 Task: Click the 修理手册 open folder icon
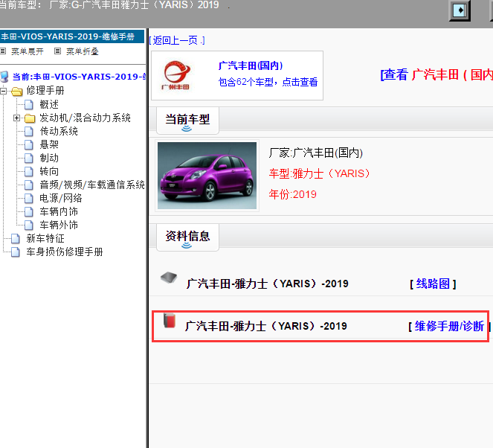(x=17, y=92)
